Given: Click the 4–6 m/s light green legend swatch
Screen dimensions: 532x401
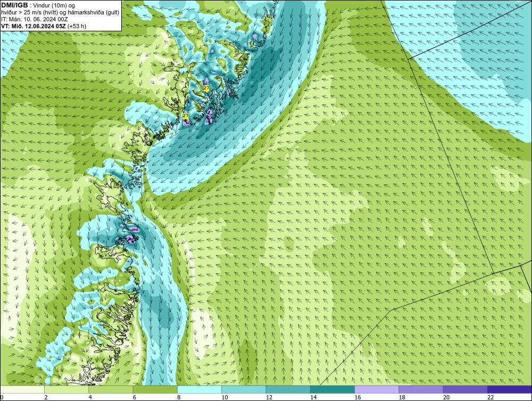Looking at the screenshot, I should (111, 389).
